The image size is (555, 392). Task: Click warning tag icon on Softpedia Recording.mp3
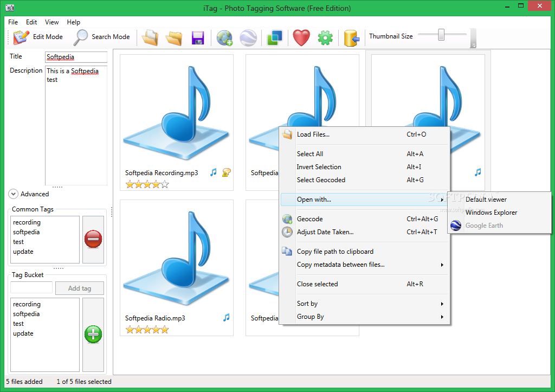point(226,172)
